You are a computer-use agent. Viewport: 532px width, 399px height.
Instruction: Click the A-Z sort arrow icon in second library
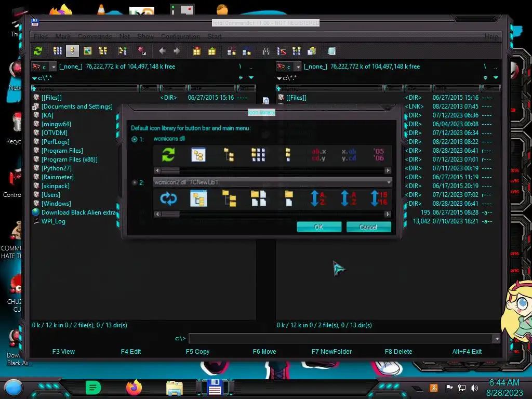tap(318, 198)
